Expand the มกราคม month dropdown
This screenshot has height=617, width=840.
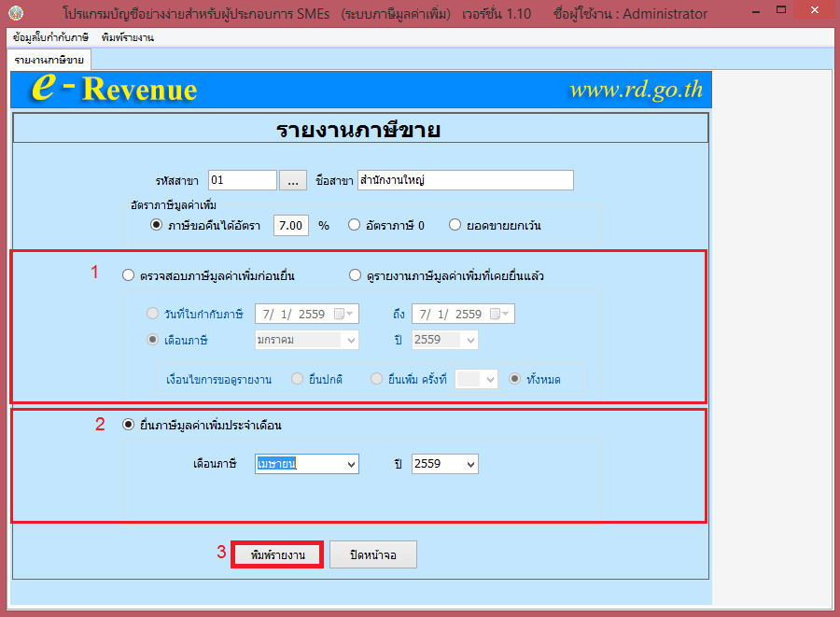[351, 340]
